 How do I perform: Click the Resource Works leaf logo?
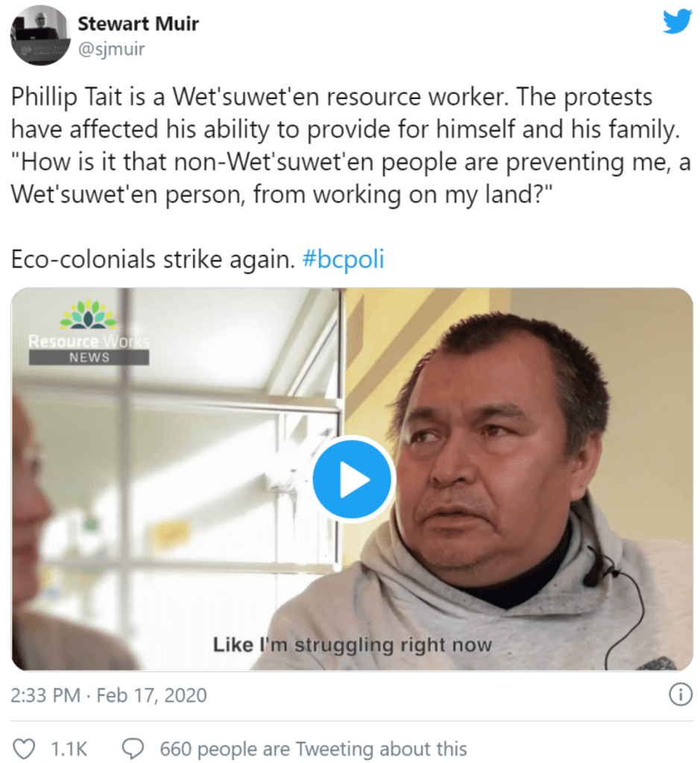[x=88, y=315]
